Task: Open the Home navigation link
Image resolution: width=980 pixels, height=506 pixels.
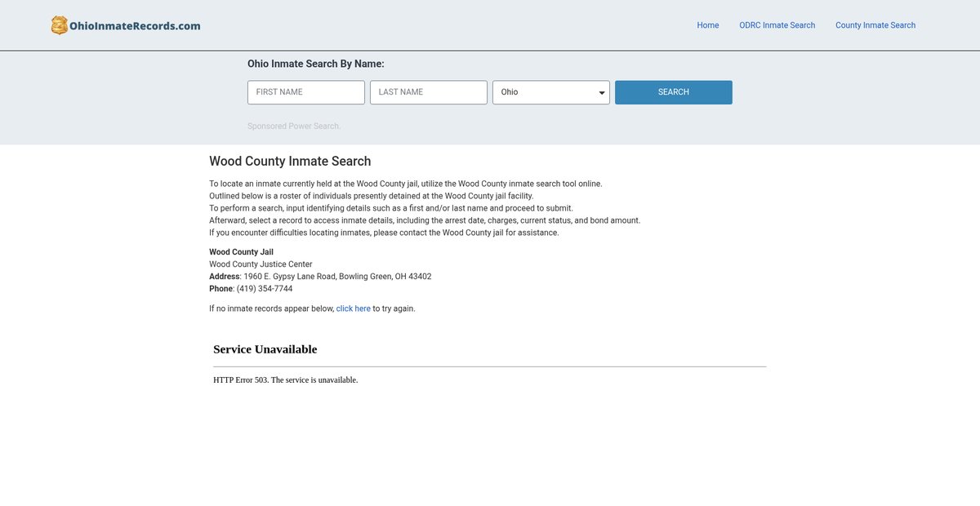Action: 708,25
